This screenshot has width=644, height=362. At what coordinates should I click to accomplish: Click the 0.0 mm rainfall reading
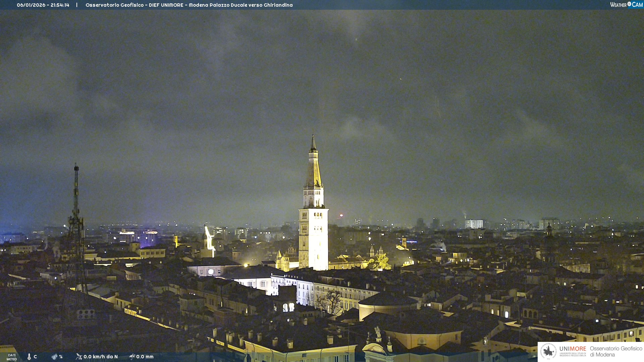coord(145,357)
